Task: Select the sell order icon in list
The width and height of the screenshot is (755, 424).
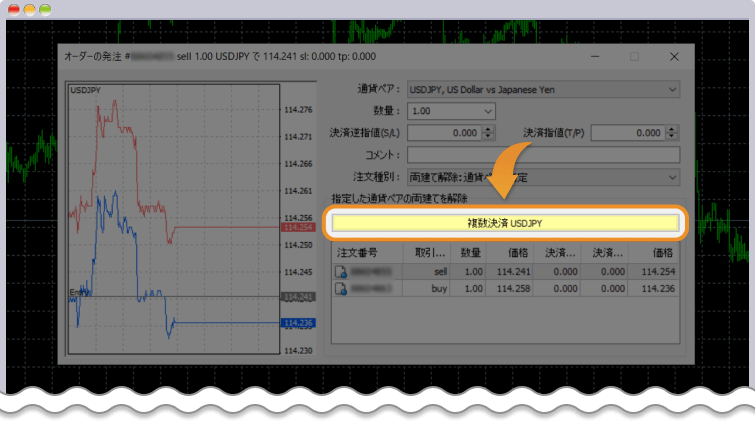Action: 342,271
